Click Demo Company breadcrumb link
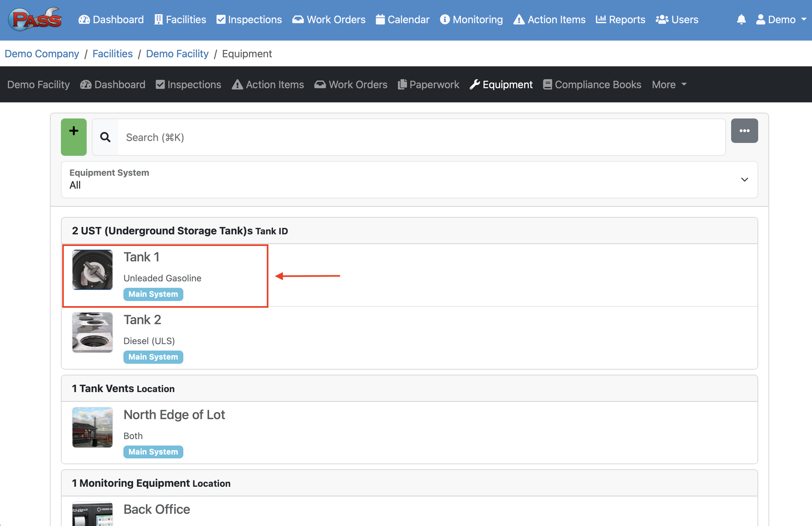 (42, 53)
